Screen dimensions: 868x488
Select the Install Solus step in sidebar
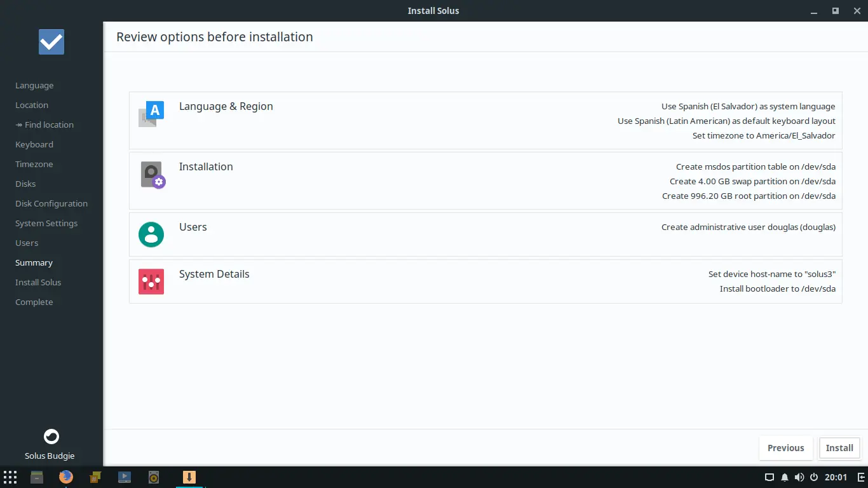38,283
